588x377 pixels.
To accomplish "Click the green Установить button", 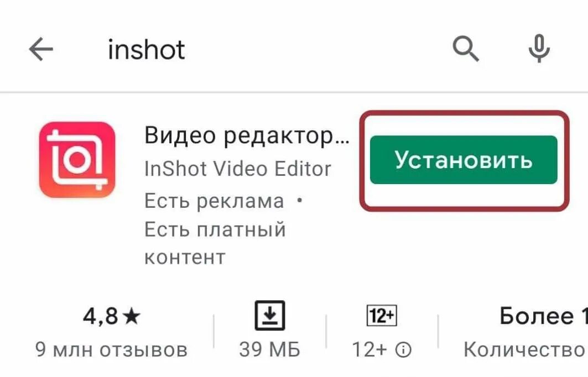I will click(464, 160).
